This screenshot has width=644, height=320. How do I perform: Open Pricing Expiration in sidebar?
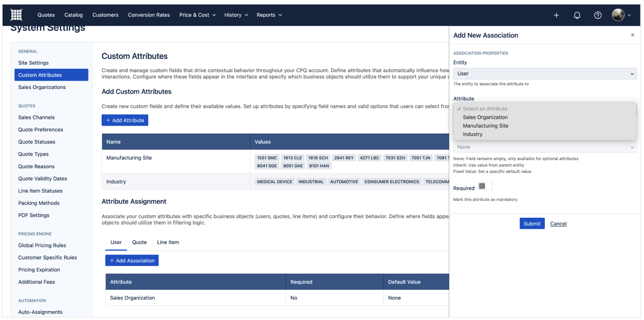[x=39, y=270]
